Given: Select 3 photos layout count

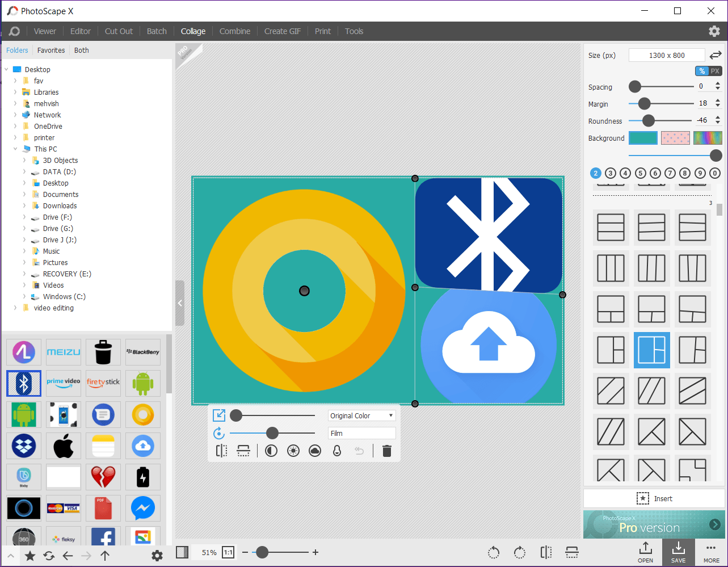Looking at the screenshot, I should 611,173.
